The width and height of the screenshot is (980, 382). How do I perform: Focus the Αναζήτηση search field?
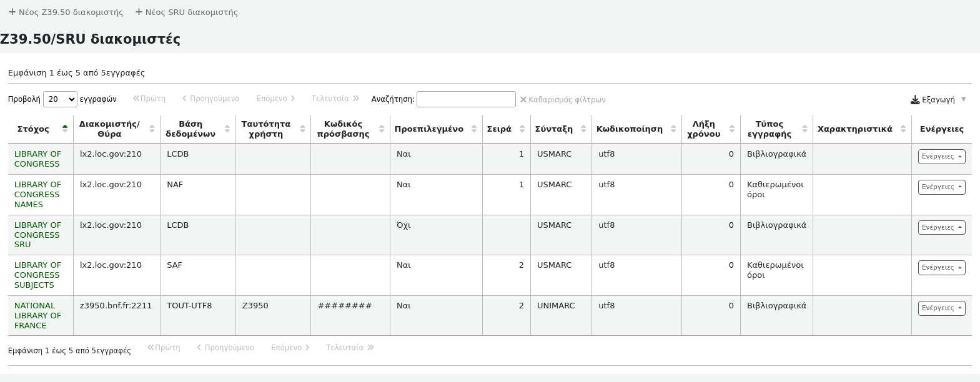click(466, 99)
